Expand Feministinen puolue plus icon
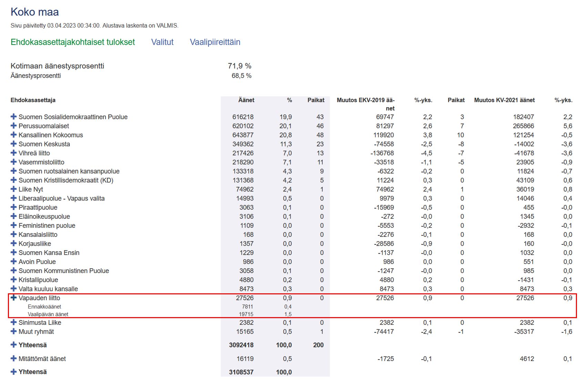 (13, 225)
